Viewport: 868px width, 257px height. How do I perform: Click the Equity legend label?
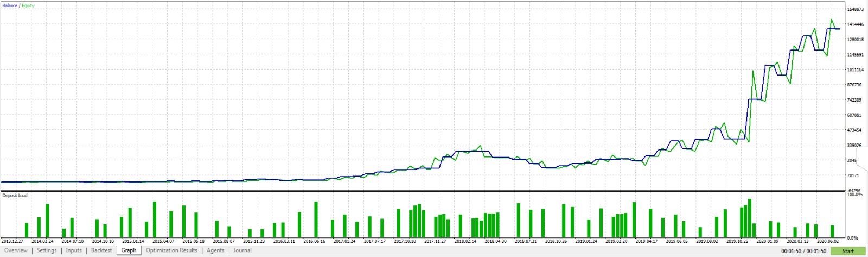(x=28, y=5)
